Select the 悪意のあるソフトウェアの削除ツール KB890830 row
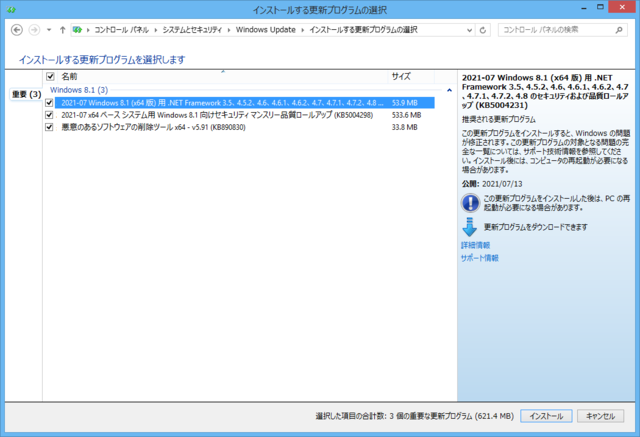Image resolution: width=640 pixels, height=437 pixels. tap(244, 127)
